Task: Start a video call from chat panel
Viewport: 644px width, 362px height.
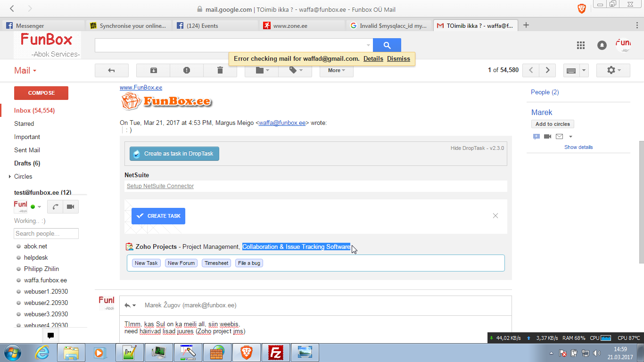Action: pos(71,206)
